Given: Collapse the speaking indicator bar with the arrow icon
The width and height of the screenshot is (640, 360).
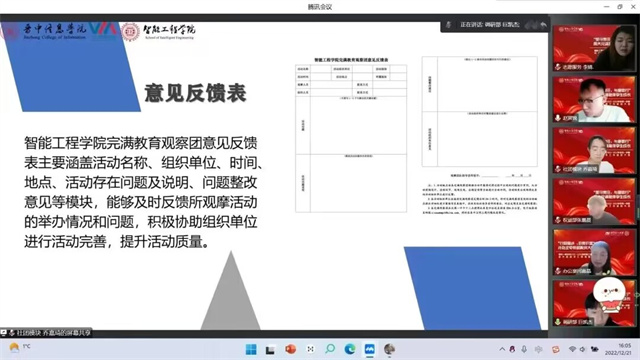Looking at the screenshot, I should coord(543,25).
